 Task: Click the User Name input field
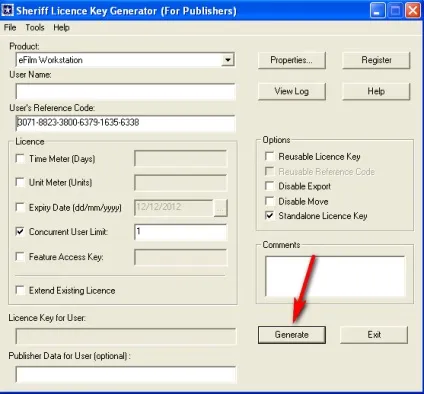[125, 92]
